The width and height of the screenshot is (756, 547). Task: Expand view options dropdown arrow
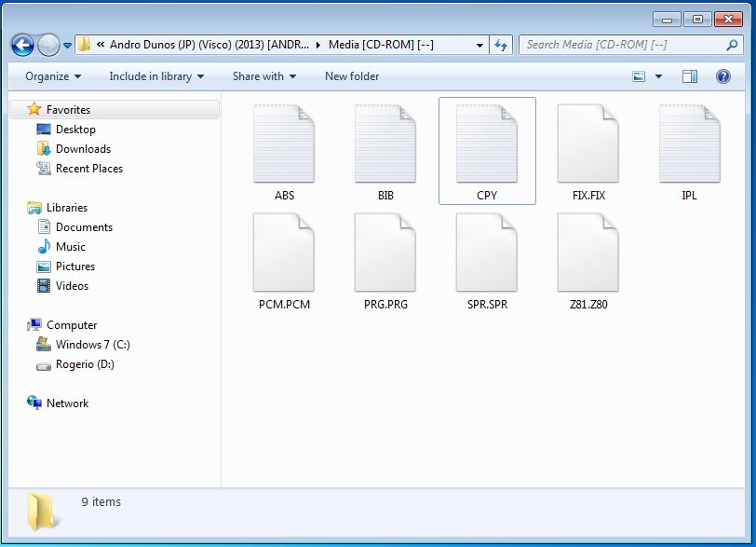[659, 76]
